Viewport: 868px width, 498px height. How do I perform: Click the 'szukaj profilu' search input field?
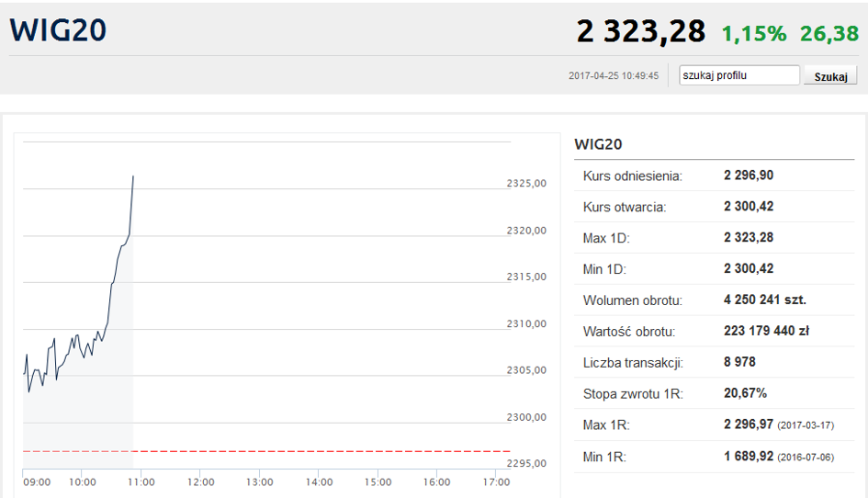click(x=739, y=75)
